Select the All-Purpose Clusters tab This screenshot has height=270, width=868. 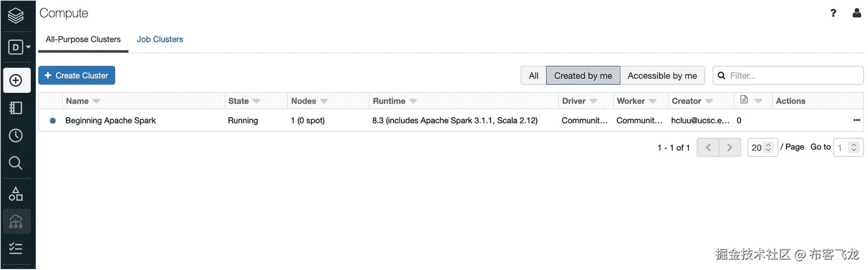click(83, 39)
